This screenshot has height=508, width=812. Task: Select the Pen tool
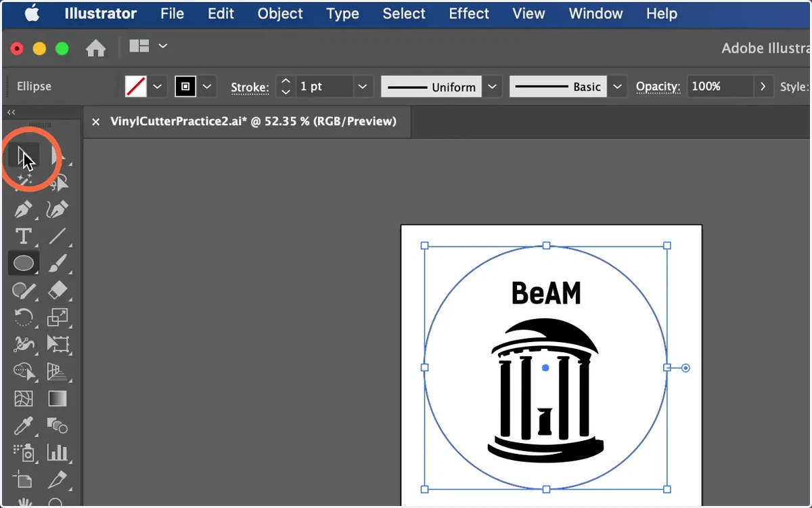point(23,209)
